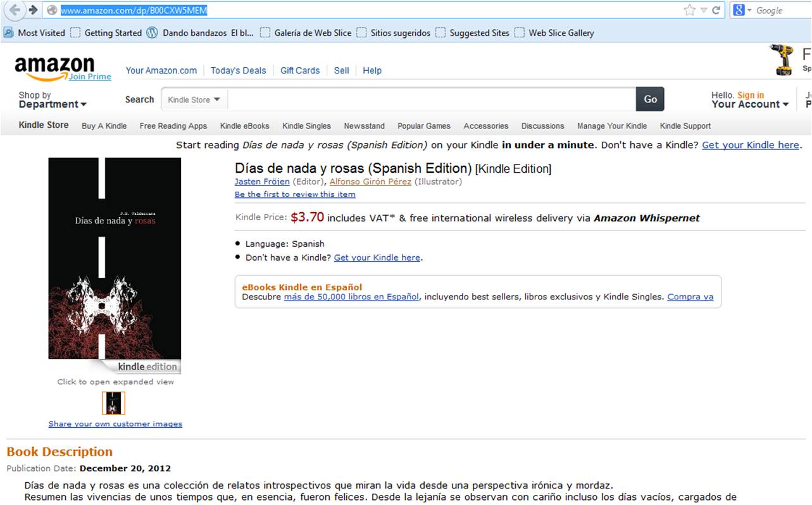This screenshot has height=505, width=812.
Task: Click the bookmark star icon in address bar
Action: pyautogui.click(x=689, y=10)
